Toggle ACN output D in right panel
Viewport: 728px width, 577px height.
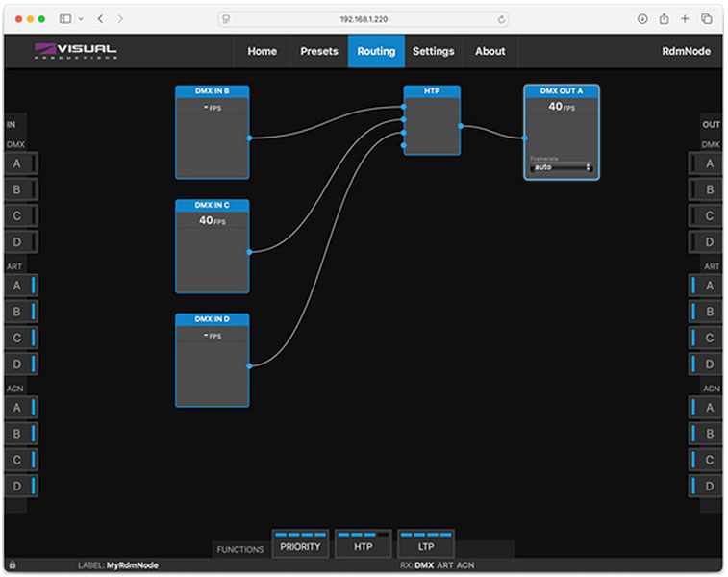pyautogui.click(x=705, y=487)
